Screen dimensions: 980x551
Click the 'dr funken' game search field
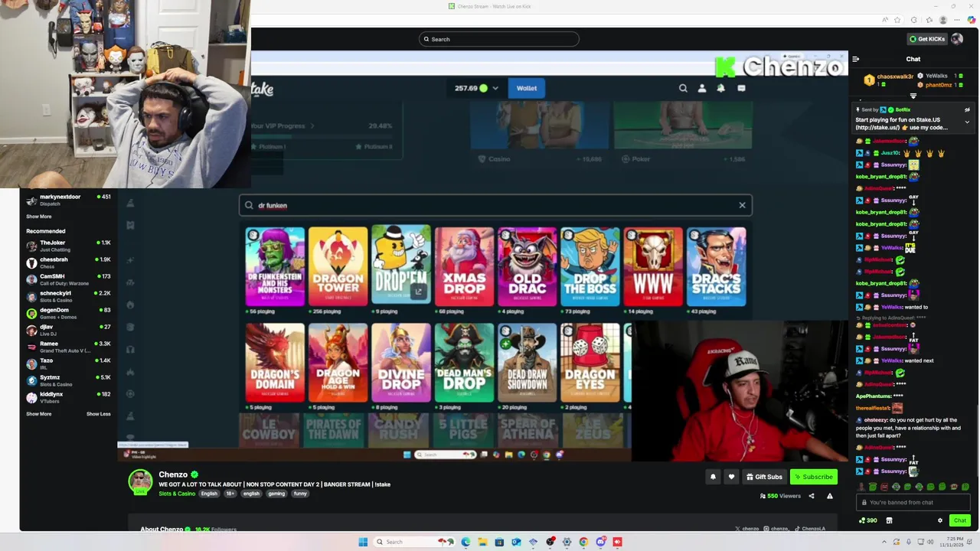495,205
